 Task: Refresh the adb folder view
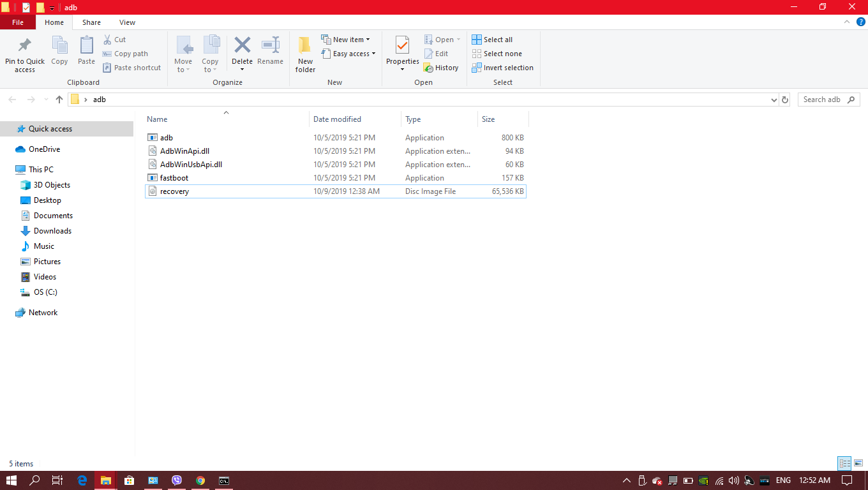785,100
